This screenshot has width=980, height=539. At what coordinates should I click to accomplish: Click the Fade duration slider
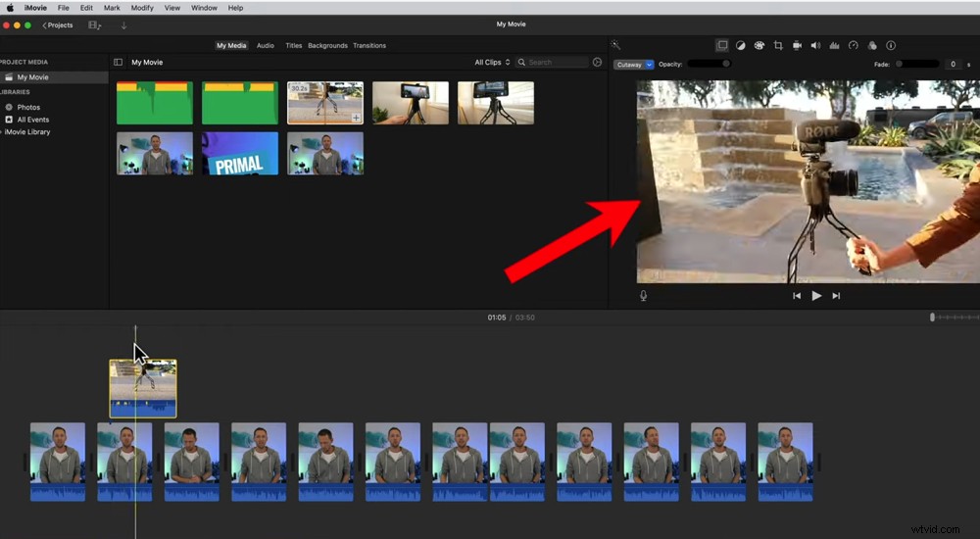(917, 64)
